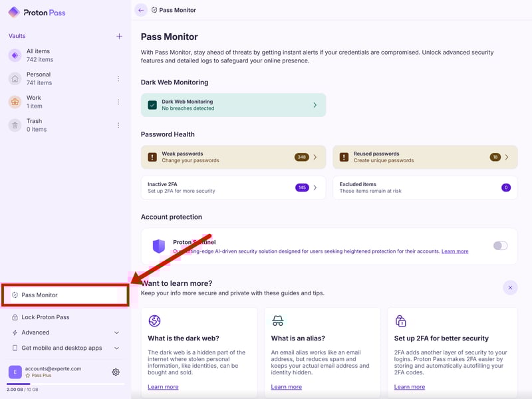Dismiss the learn more section

tap(510, 287)
